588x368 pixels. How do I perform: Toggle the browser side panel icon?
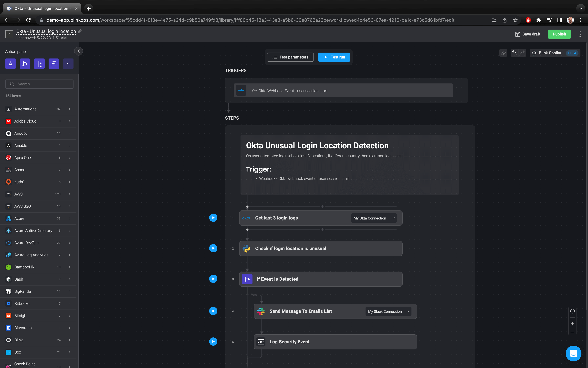coord(560,20)
